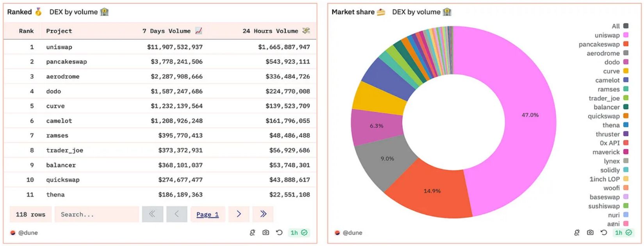Click the orange quickswap legend color swatch
The image size is (644, 246).
tap(626, 116)
